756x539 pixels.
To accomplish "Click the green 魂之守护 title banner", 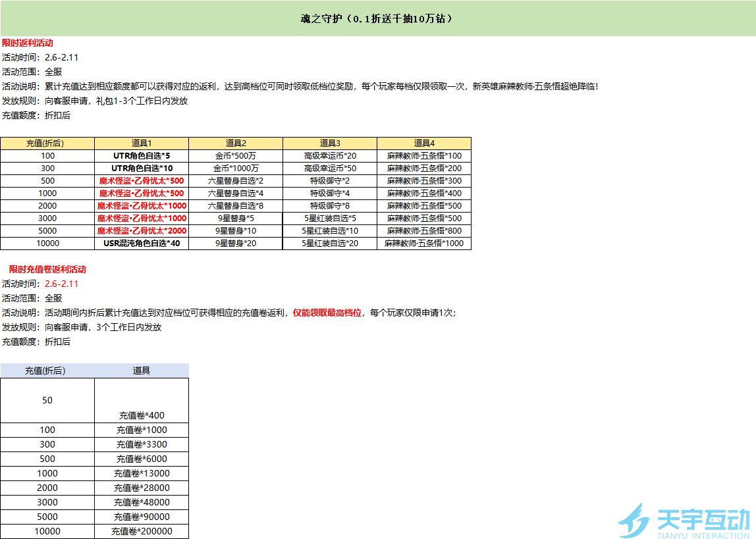I will [x=377, y=18].
